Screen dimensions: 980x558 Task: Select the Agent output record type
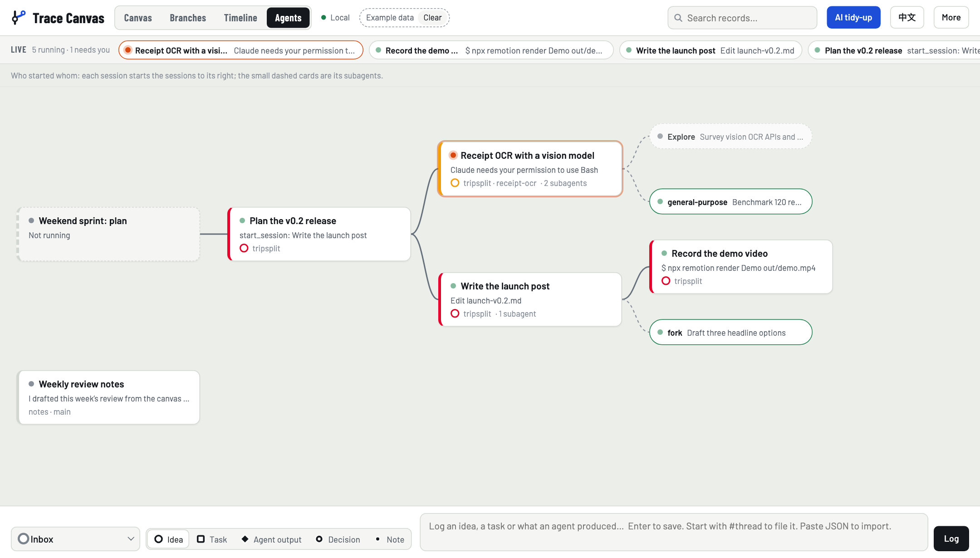(271, 539)
